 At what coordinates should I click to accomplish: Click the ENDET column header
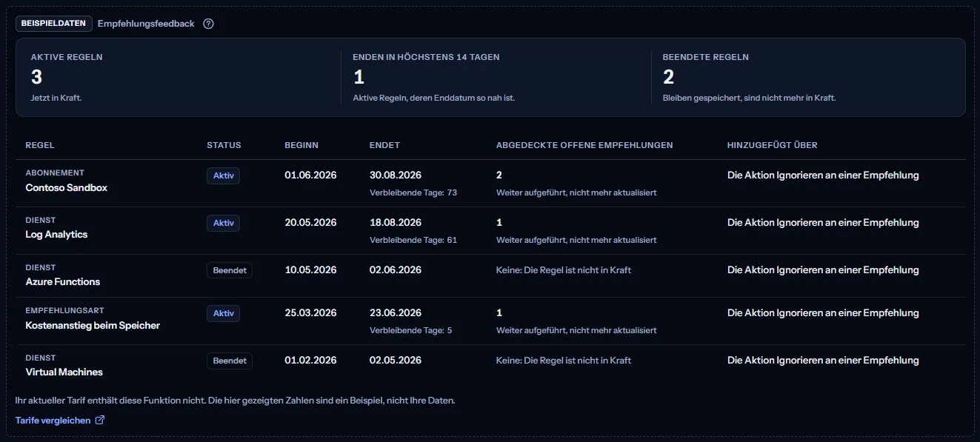point(384,145)
